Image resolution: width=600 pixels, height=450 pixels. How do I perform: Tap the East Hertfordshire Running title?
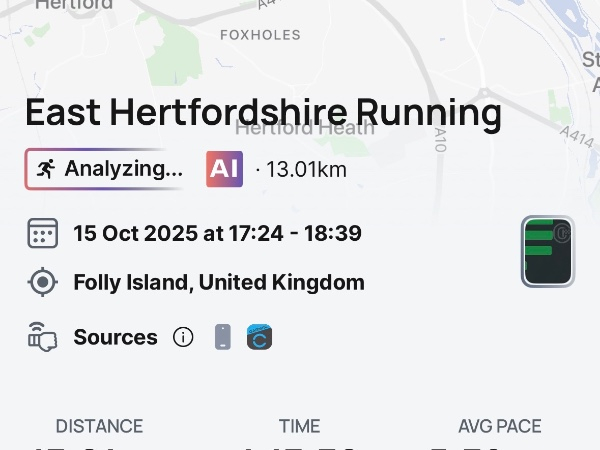(263, 113)
